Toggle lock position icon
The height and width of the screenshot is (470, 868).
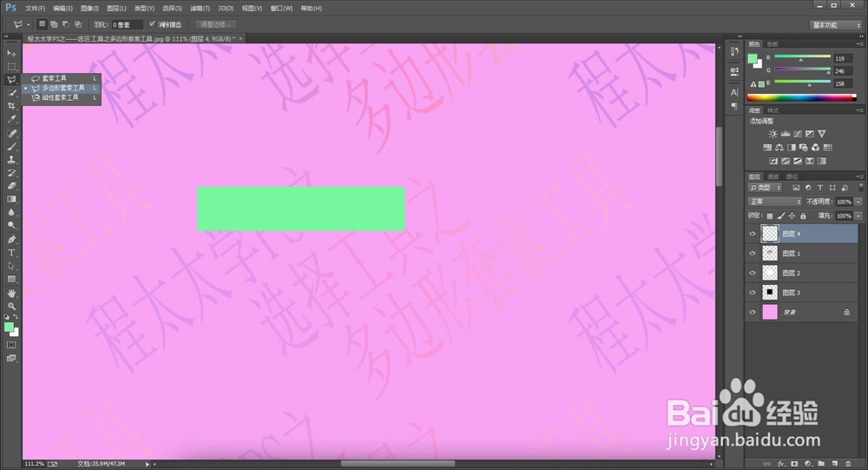[792, 215]
